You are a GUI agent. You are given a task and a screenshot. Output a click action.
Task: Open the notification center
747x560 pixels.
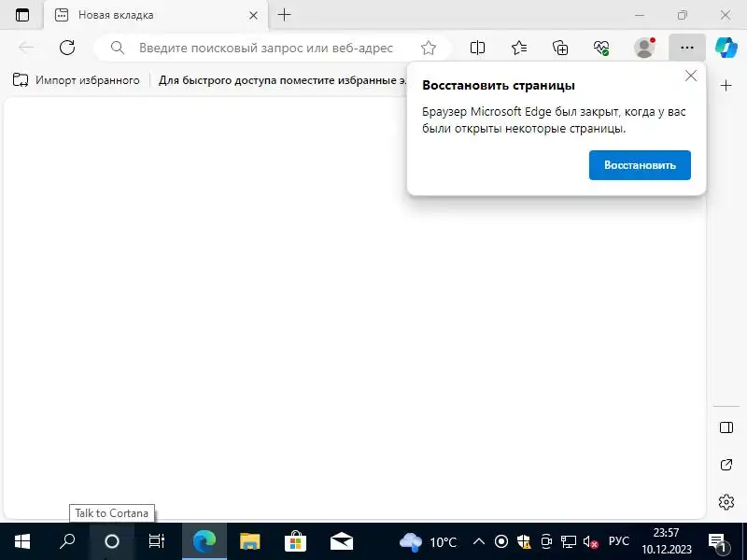point(717,541)
